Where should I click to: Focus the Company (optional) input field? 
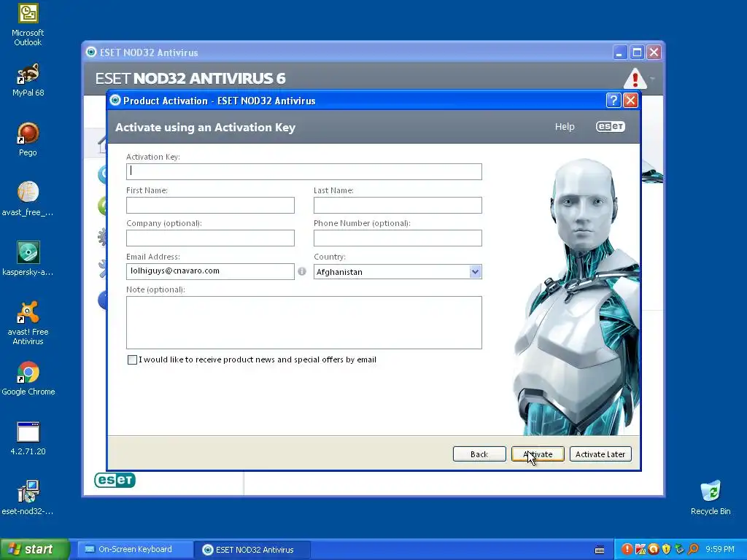point(210,238)
